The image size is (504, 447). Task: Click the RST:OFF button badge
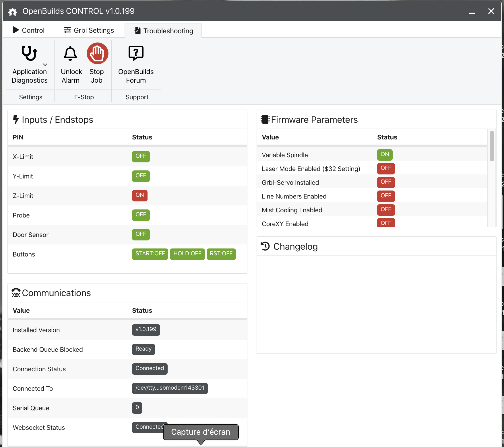pos(221,254)
